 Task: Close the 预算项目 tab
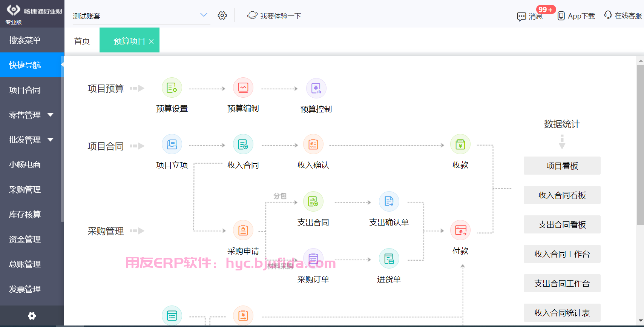[151, 41]
